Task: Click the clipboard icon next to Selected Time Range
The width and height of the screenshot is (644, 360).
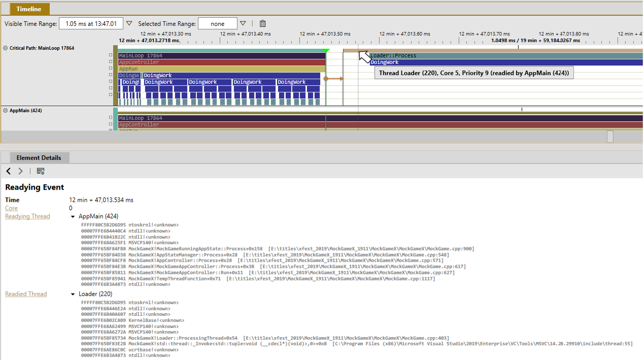Action: 262,23
